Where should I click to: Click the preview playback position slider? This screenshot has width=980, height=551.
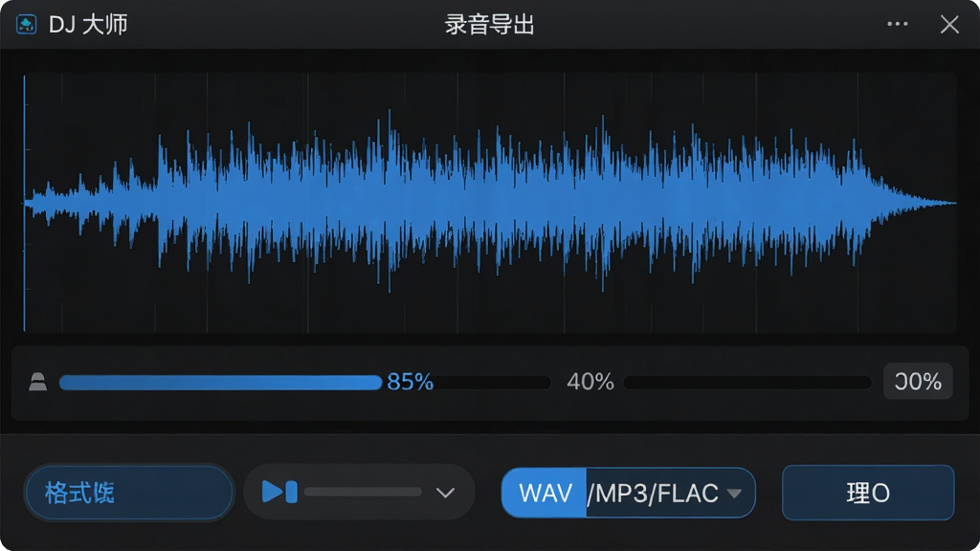pos(363,493)
